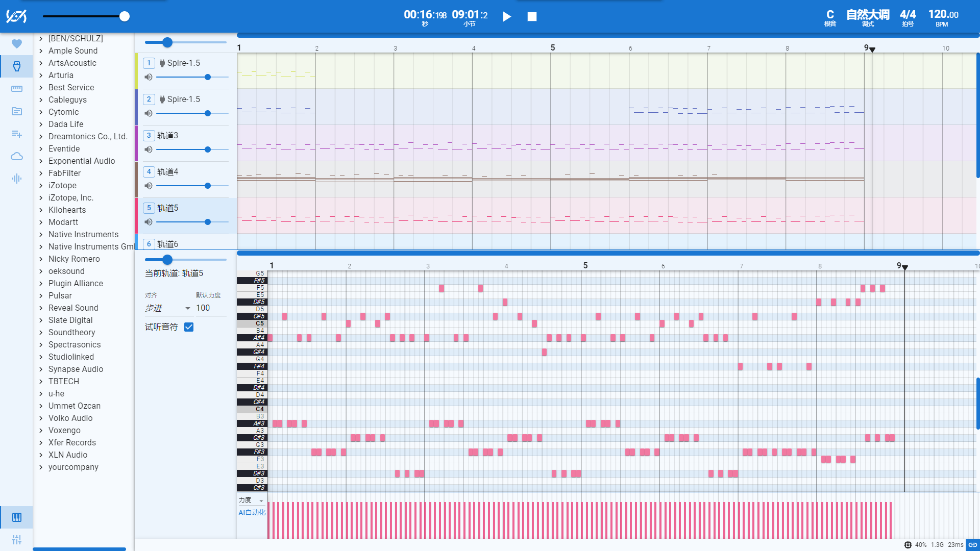Open the audio waveform icon in sidebar
980x551 pixels.
pos(17,179)
